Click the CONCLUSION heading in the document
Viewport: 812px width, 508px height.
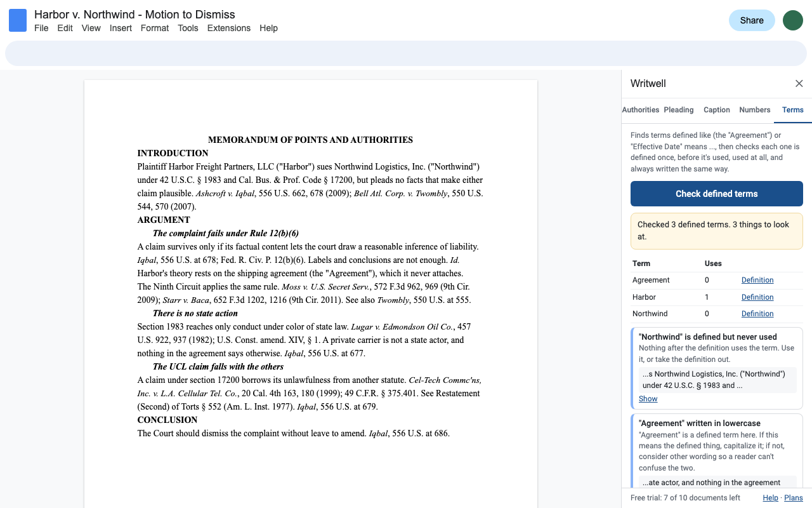[x=167, y=420]
